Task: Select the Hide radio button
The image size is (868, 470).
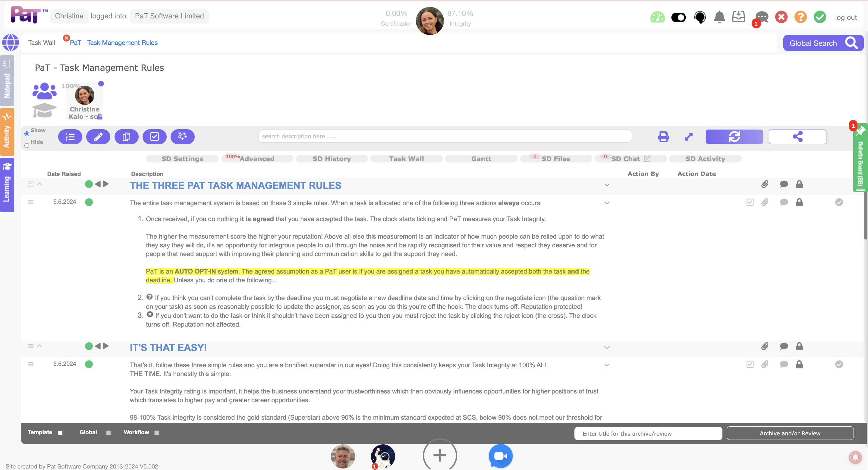Action: click(27, 146)
